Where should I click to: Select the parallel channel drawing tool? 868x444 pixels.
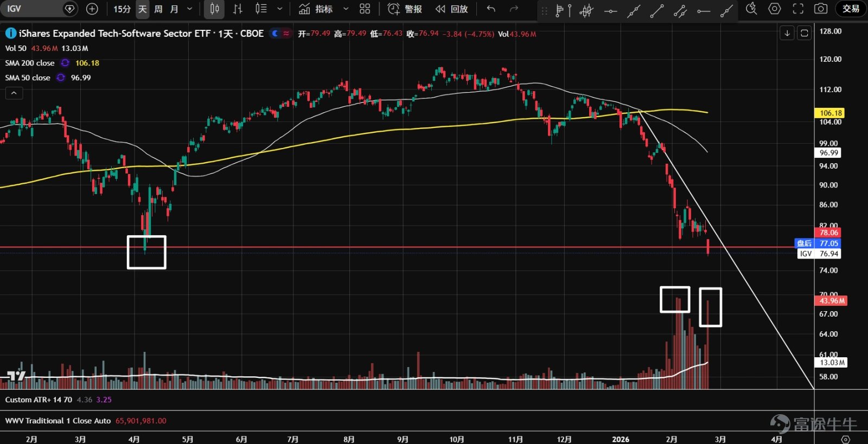pos(680,9)
